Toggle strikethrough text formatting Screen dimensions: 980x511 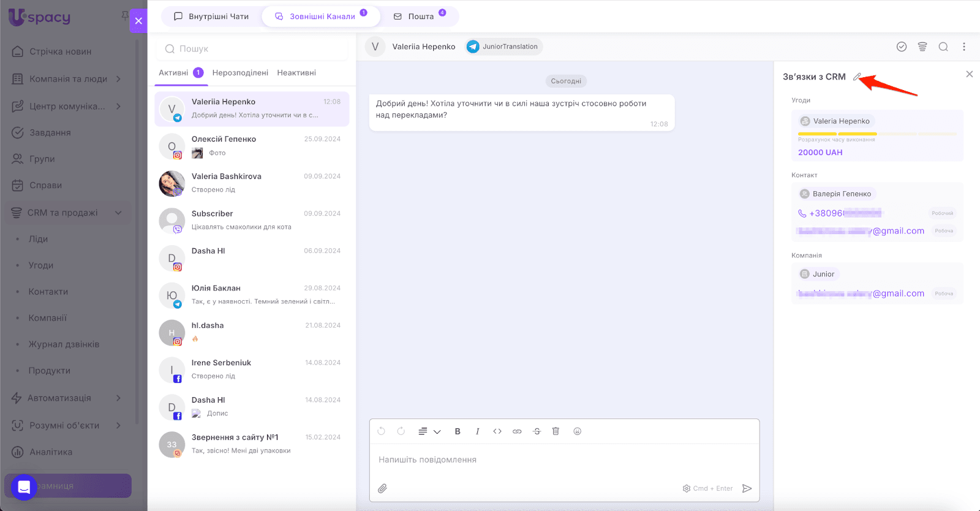click(537, 431)
